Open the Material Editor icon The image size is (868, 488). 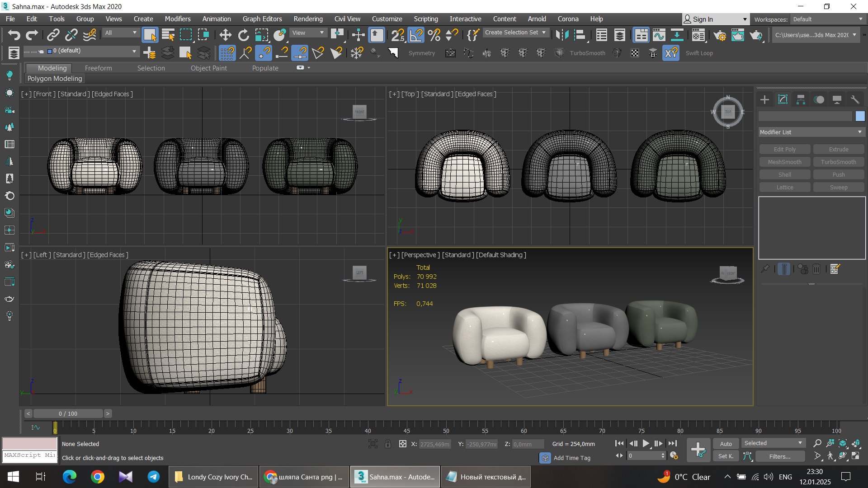coord(698,35)
